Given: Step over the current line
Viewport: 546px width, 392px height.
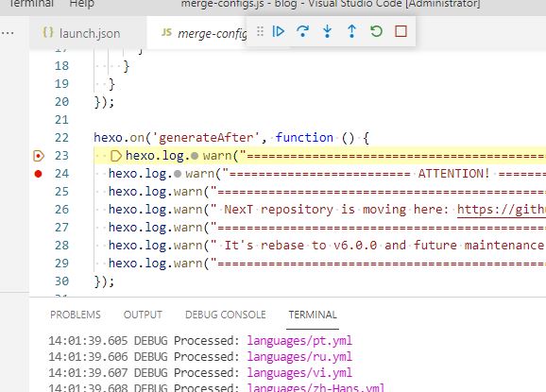Looking at the screenshot, I should (x=303, y=31).
